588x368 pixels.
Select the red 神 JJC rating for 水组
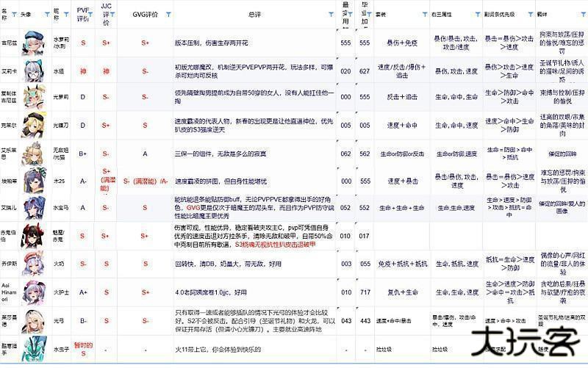[106, 71]
